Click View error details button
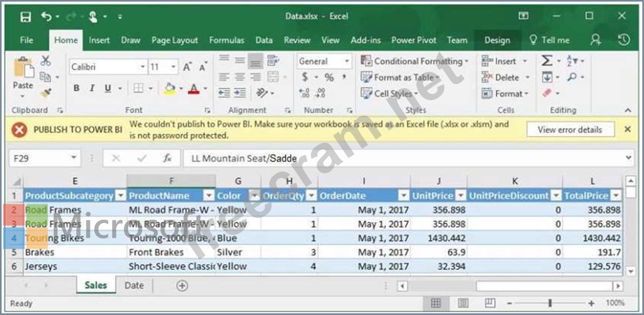Screen dimensions: 644x315 pyautogui.click(x=569, y=129)
